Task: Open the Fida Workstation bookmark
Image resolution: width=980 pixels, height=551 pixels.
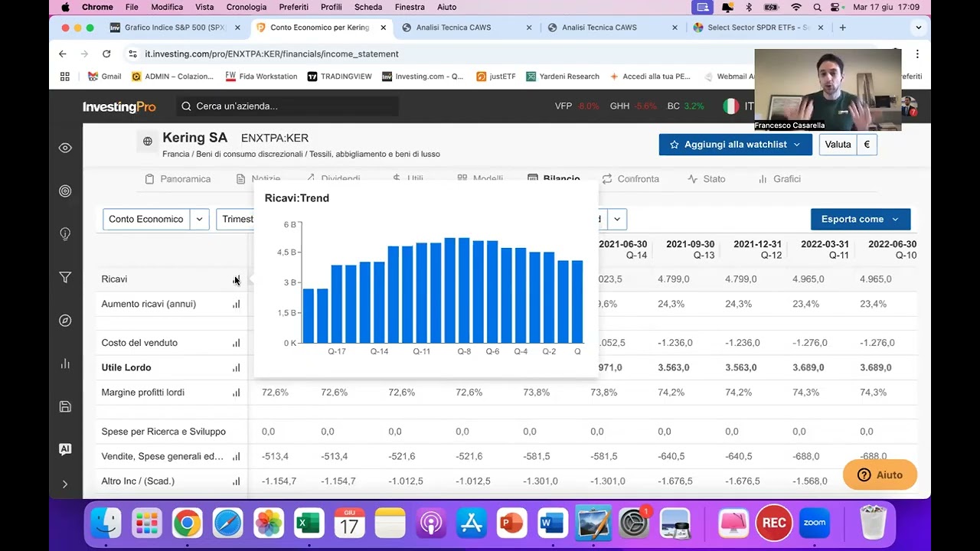Action: [x=261, y=77]
